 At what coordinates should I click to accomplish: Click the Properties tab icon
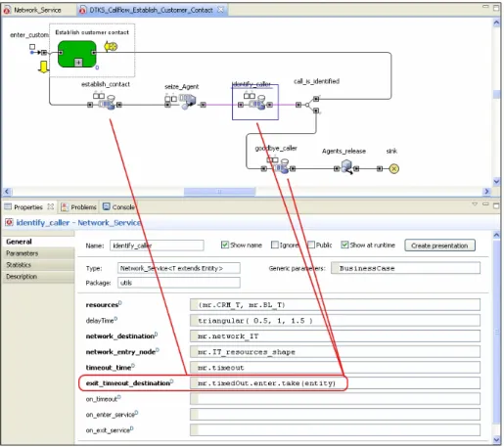pos(8,206)
